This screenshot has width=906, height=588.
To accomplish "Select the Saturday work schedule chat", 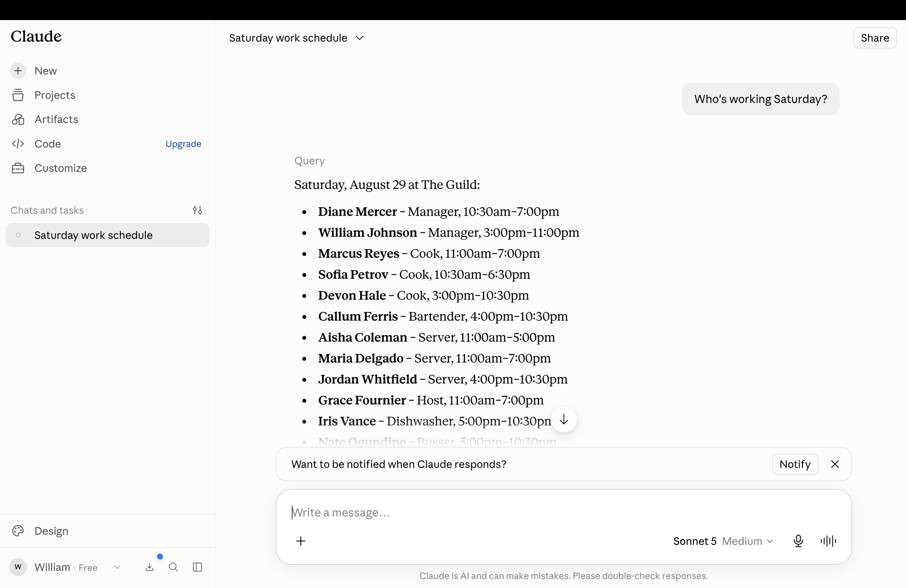I will [108, 235].
